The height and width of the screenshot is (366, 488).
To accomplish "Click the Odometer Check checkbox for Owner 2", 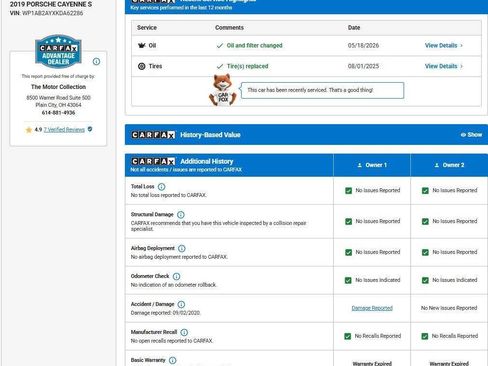I will 425,280.
